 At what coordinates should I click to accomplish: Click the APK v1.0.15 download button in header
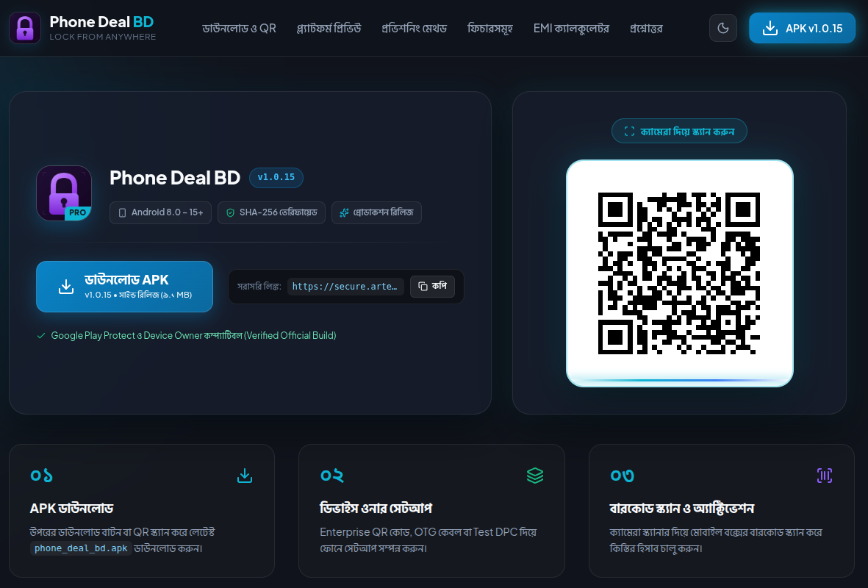click(x=802, y=28)
